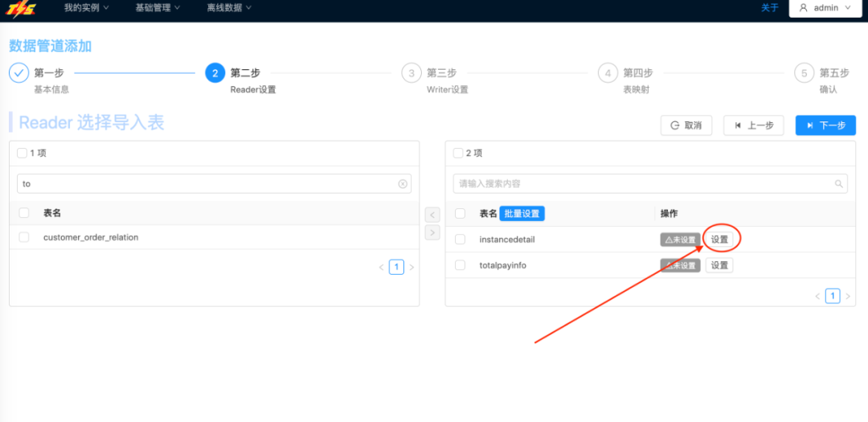Click previous page arrow in left panel
This screenshot has height=422, width=868.
382,268
